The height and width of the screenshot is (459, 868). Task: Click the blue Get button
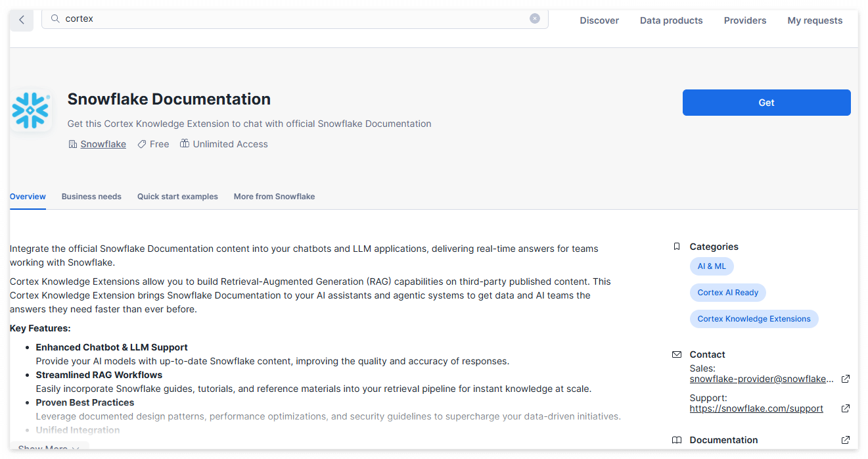[x=767, y=103]
